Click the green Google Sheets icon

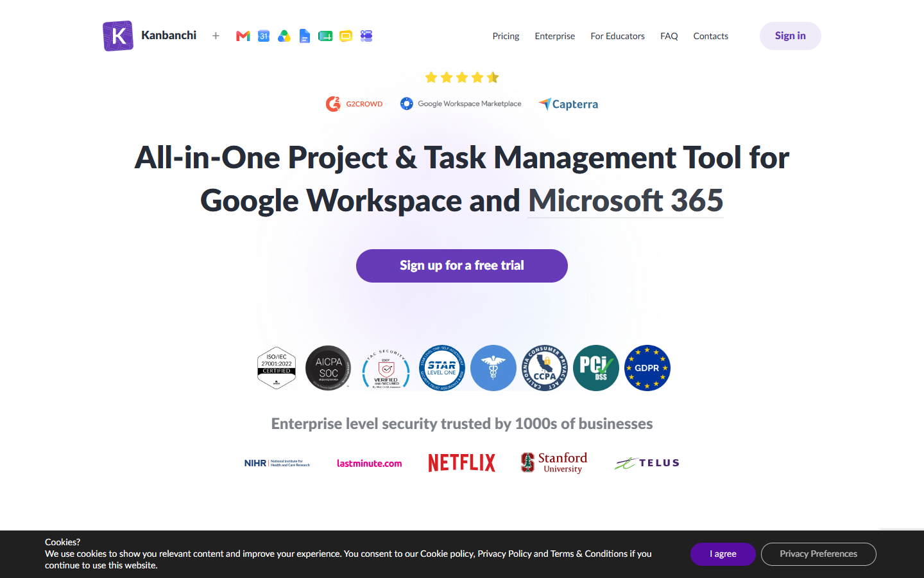click(325, 36)
